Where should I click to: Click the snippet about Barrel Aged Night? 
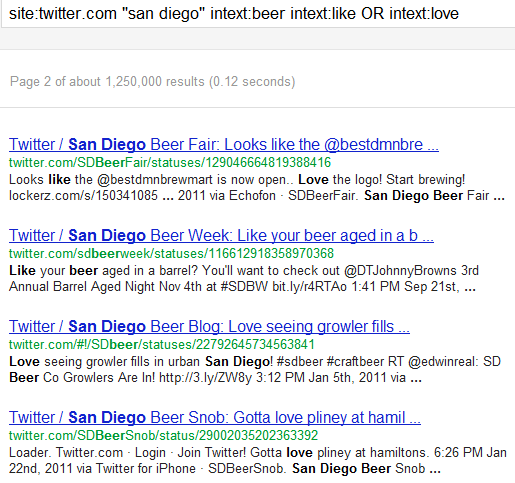click(x=244, y=279)
